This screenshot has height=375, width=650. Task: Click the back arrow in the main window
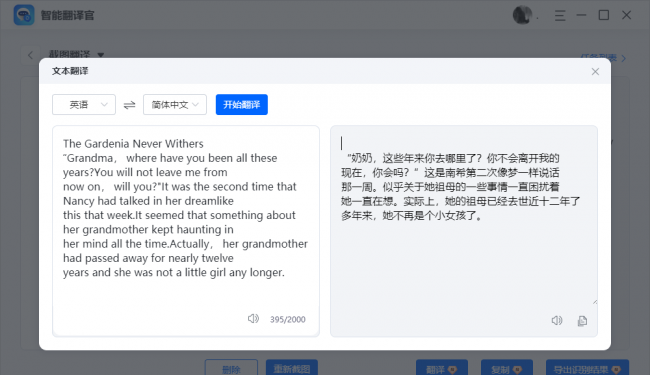30,55
